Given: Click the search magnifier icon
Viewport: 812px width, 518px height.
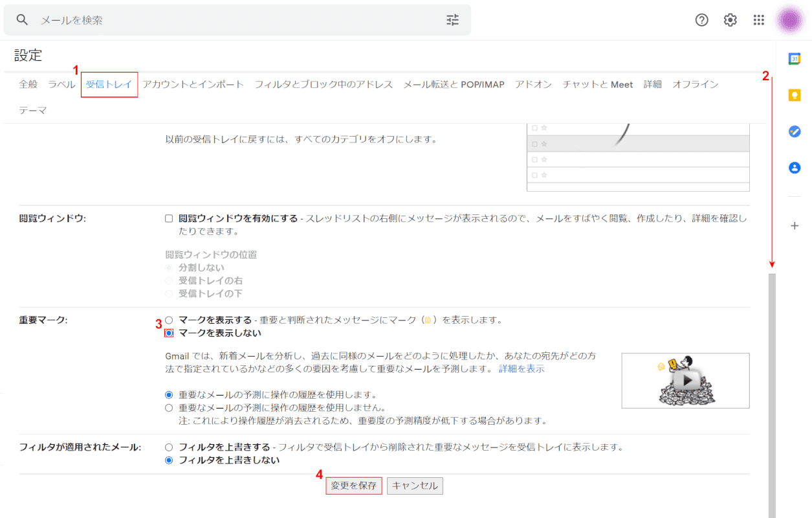Looking at the screenshot, I should pos(23,20).
